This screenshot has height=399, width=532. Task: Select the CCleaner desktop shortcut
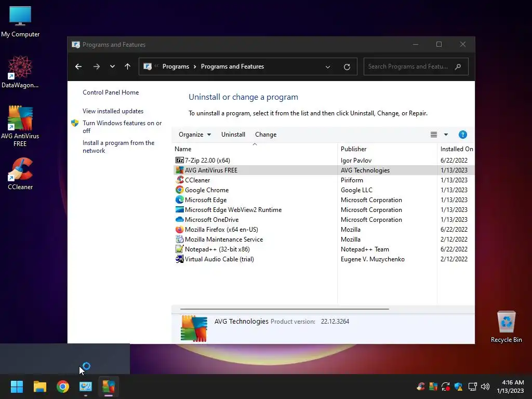(20, 174)
